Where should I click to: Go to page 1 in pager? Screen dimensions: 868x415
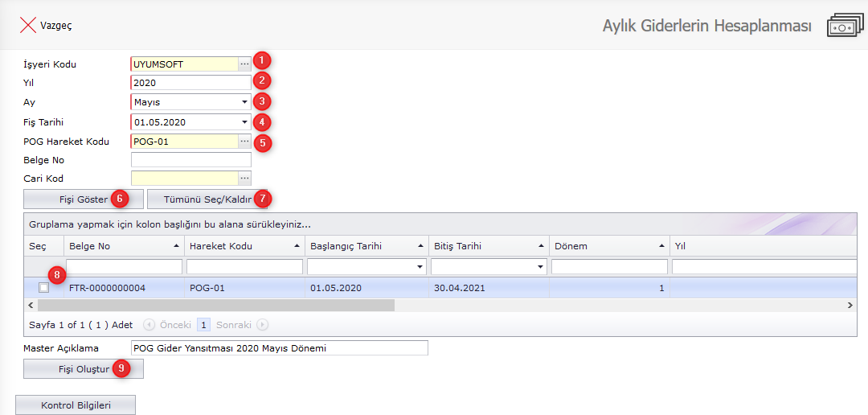pos(203,325)
